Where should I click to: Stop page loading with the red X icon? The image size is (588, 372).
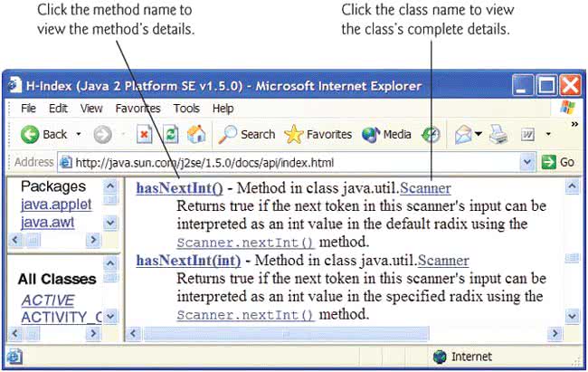(145, 134)
